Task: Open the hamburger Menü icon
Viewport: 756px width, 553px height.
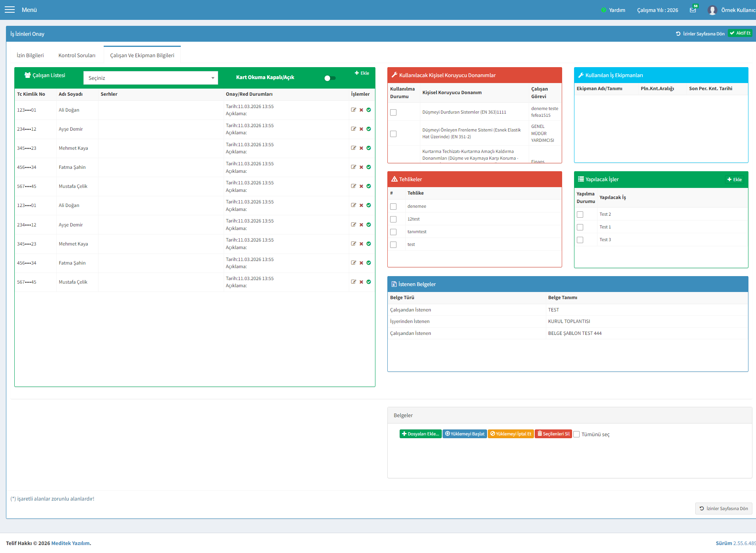Action: click(10, 10)
